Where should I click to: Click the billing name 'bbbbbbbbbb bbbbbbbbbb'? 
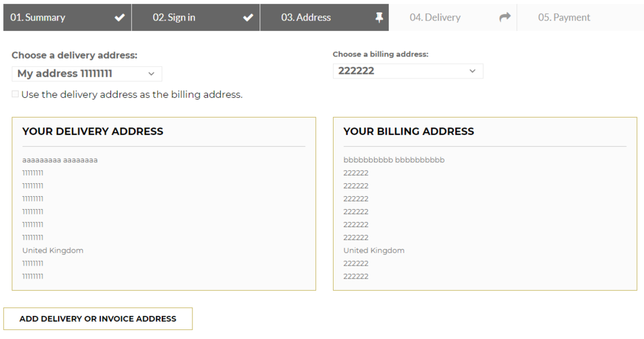tap(394, 160)
